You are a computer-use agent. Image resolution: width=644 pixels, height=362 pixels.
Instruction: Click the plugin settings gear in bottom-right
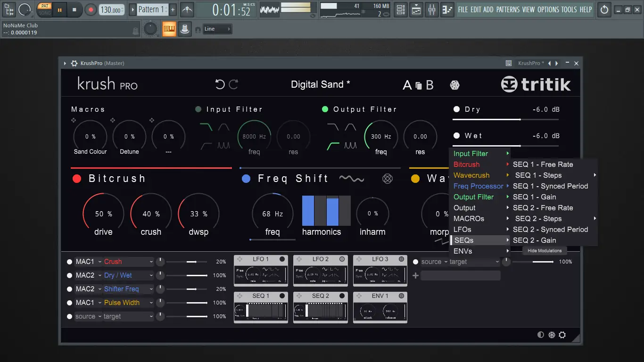(562, 335)
